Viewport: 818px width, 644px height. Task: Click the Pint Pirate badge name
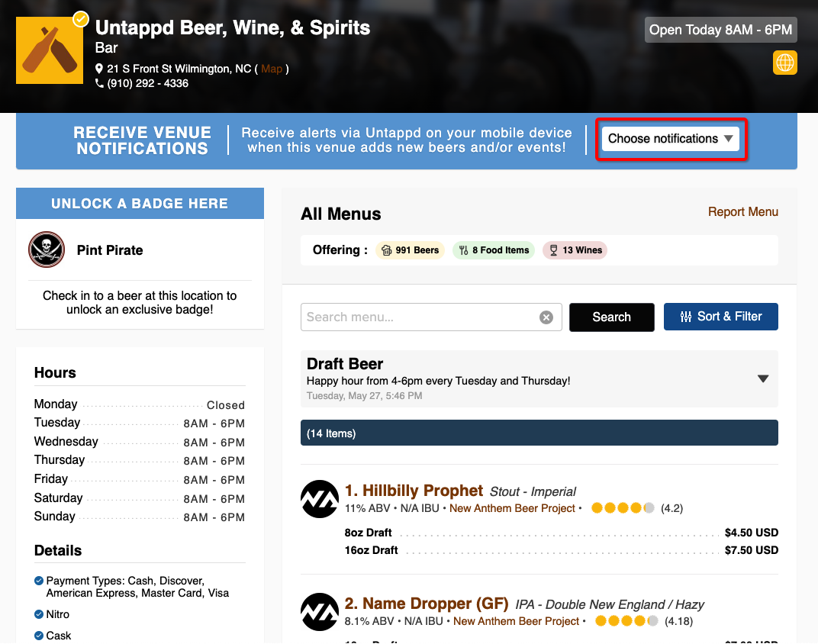click(x=110, y=250)
